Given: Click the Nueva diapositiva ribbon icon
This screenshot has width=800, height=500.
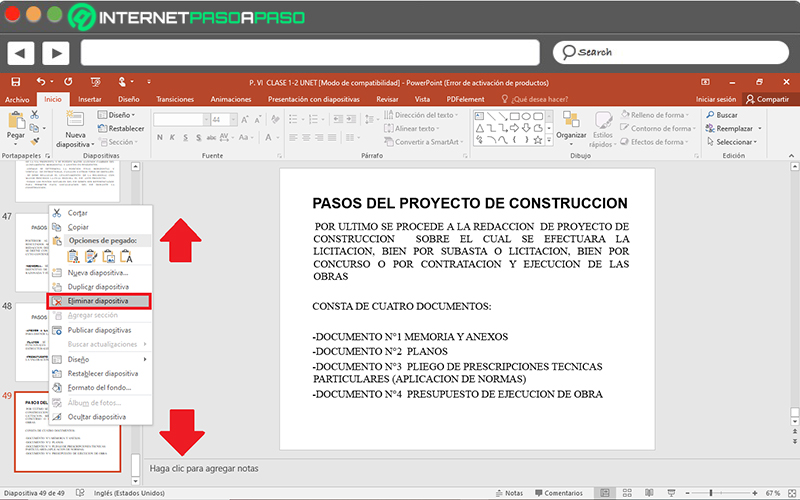Looking at the screenshot, I should (75, 122).
